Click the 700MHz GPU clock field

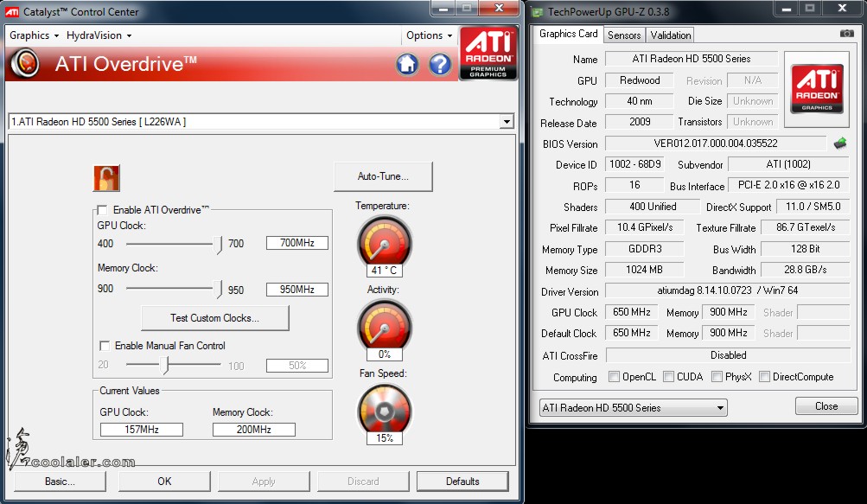(297, 243)
